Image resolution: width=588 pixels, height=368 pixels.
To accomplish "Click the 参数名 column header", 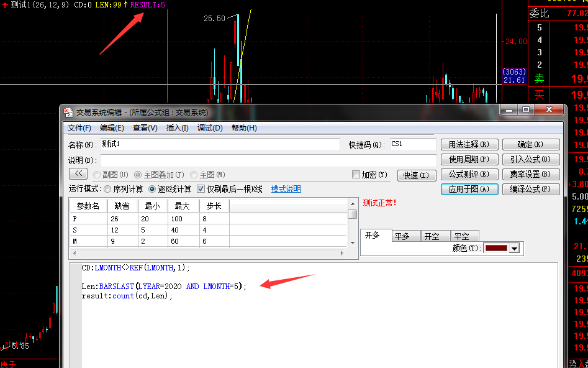I will click(x=89, y=206).
